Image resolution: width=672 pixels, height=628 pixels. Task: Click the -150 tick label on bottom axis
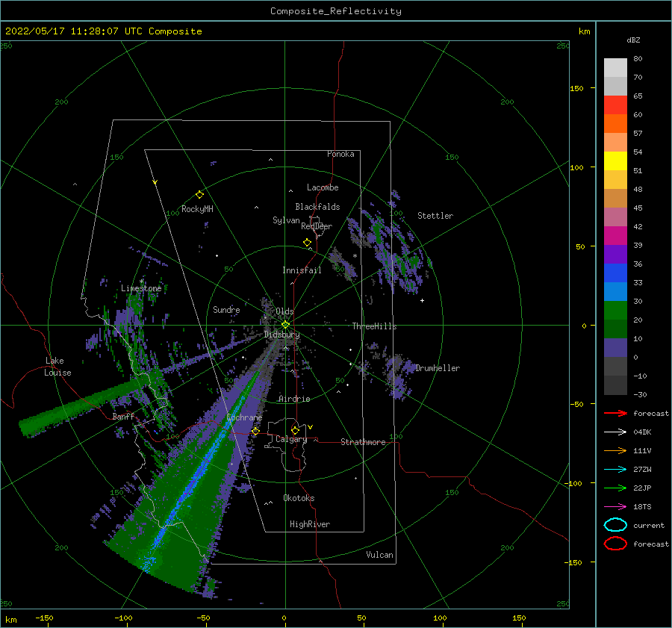pyautogui.click(x=44, y=618)
